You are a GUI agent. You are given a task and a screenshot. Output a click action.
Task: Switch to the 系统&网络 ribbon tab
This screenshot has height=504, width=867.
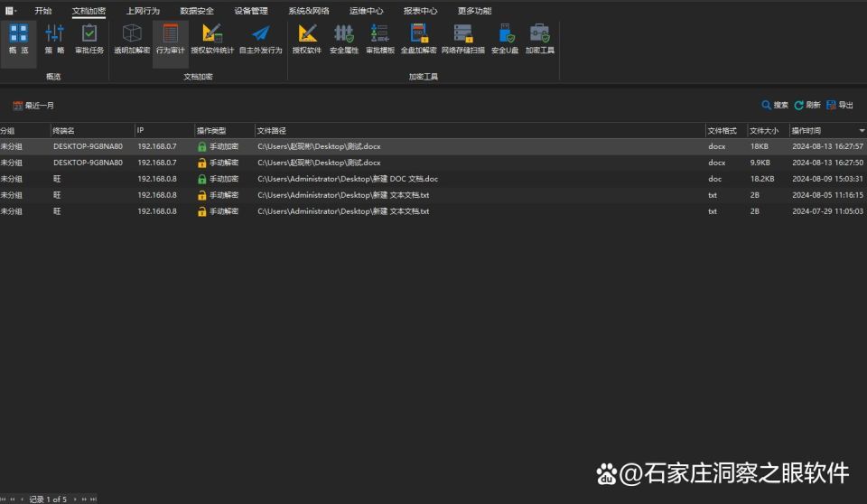click(309, 11)
